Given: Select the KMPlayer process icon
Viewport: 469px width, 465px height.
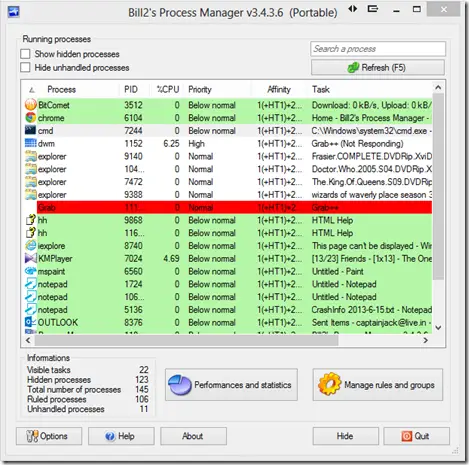Looking at the screenshot, I should point(31,258).
